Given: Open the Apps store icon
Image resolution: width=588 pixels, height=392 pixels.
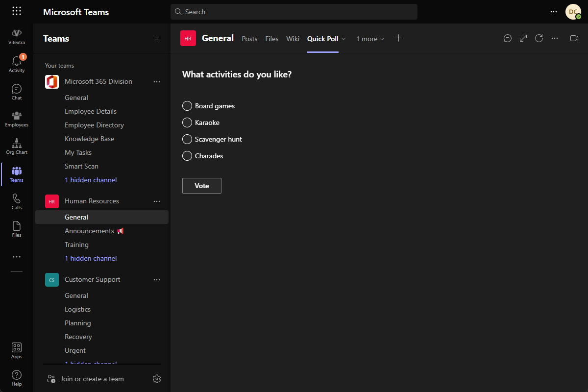Looking at the screenshot, I should (x=17, y=351).
